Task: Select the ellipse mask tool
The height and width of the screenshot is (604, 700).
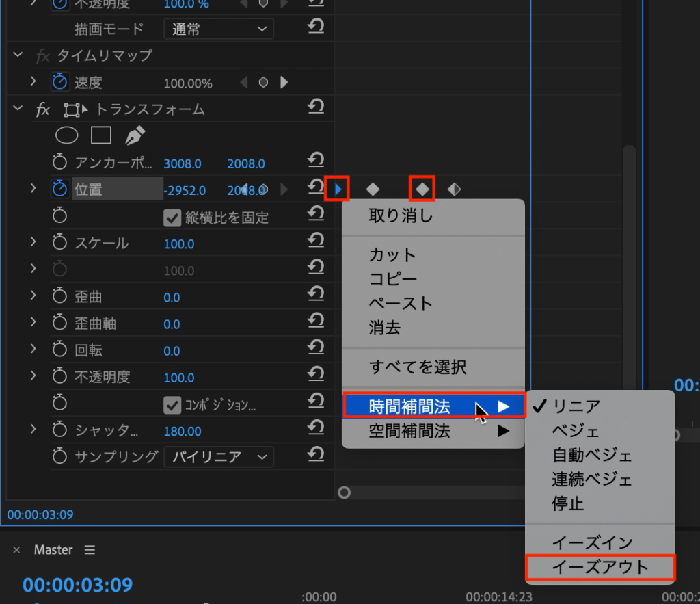Action: (x=66, y=135)
